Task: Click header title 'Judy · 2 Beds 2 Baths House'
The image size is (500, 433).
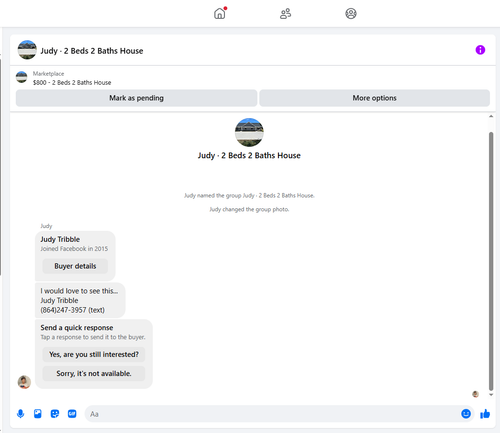Action: 92,51
